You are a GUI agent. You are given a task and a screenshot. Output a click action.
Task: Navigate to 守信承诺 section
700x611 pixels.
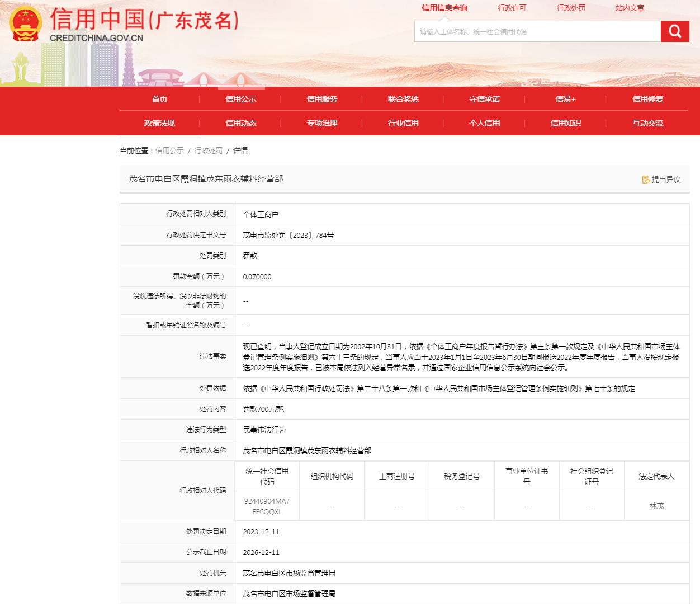click(484, 99)
